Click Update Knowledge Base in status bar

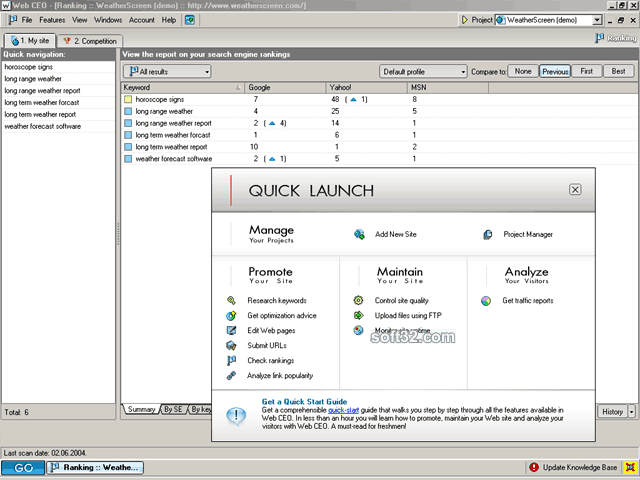click(x=580, y=467)
